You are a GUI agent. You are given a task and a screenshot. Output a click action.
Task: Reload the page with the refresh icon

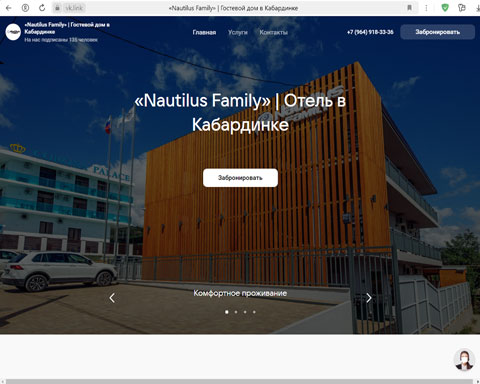tap(42, 8)
